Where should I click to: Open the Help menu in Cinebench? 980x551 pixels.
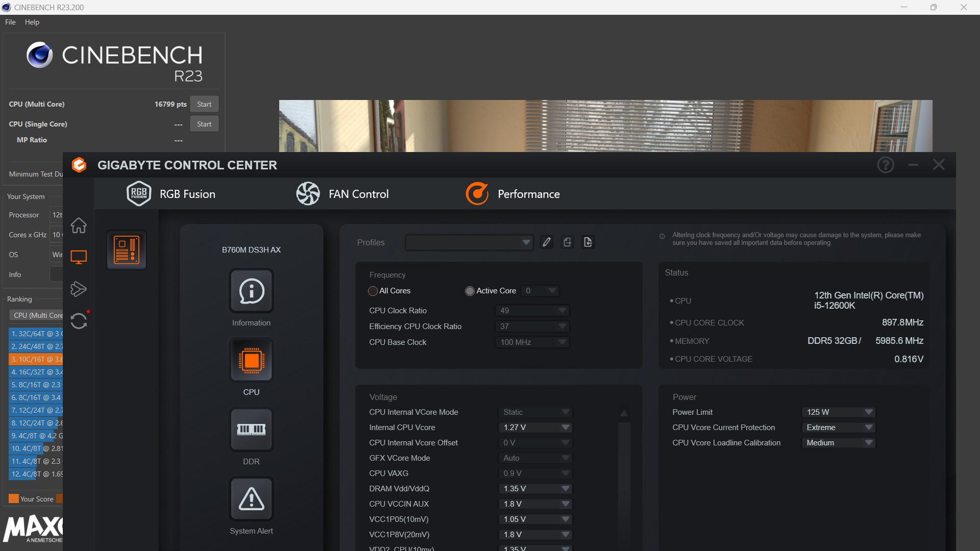32,22
